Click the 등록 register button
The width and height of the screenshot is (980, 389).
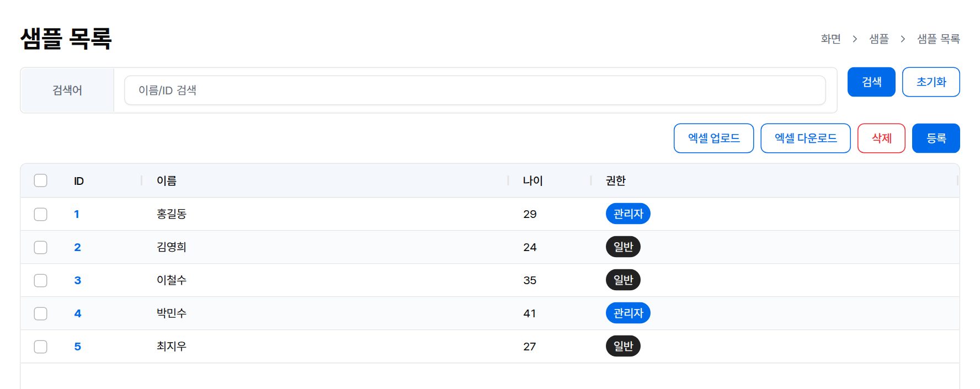tap(936, 138)
